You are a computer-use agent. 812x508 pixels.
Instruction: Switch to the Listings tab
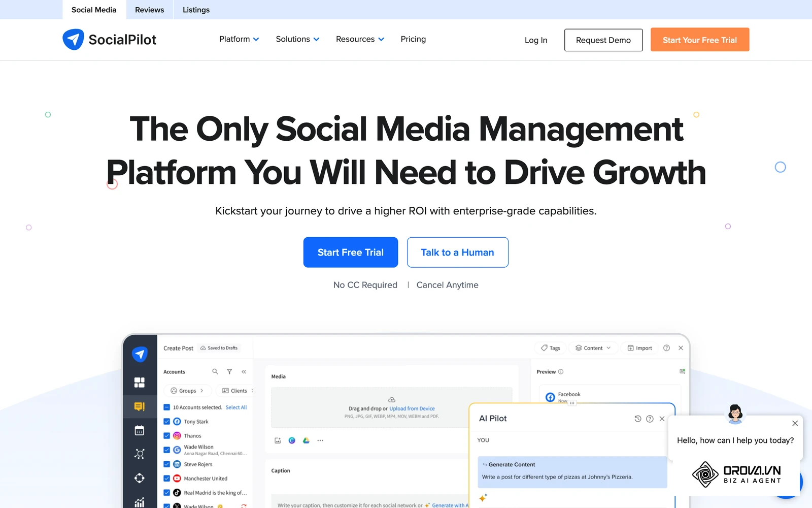click(196, 10)
